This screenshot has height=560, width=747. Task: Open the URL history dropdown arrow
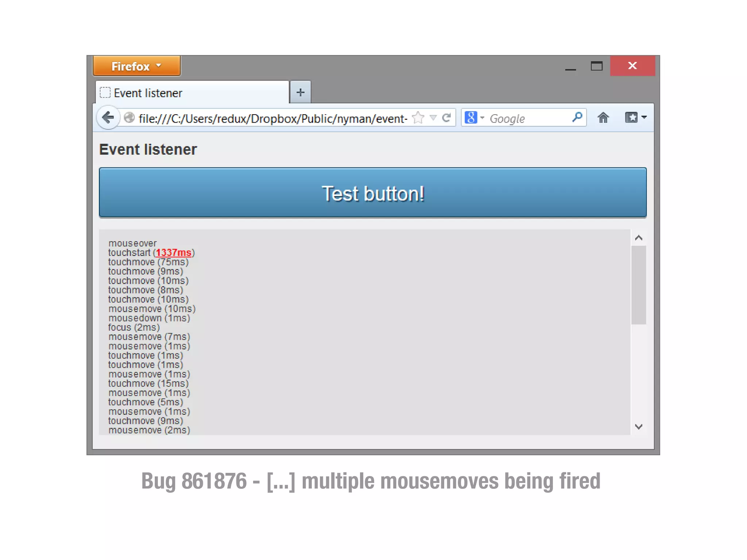point(433,117)
